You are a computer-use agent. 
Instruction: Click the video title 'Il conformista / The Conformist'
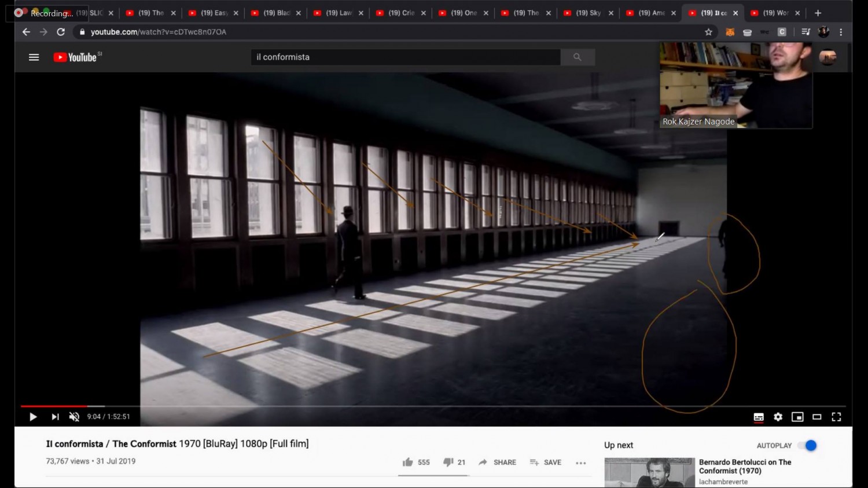[x=177, y=443]
